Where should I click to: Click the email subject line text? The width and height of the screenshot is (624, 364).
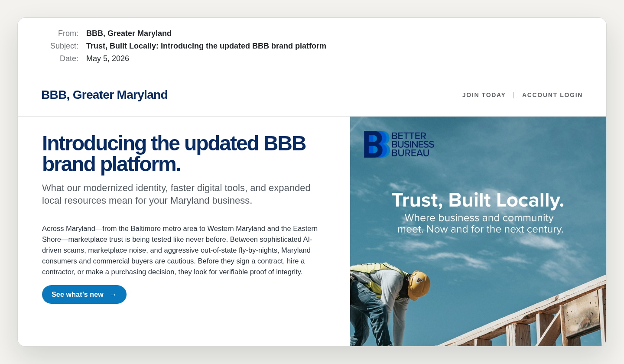pos(206,46)
